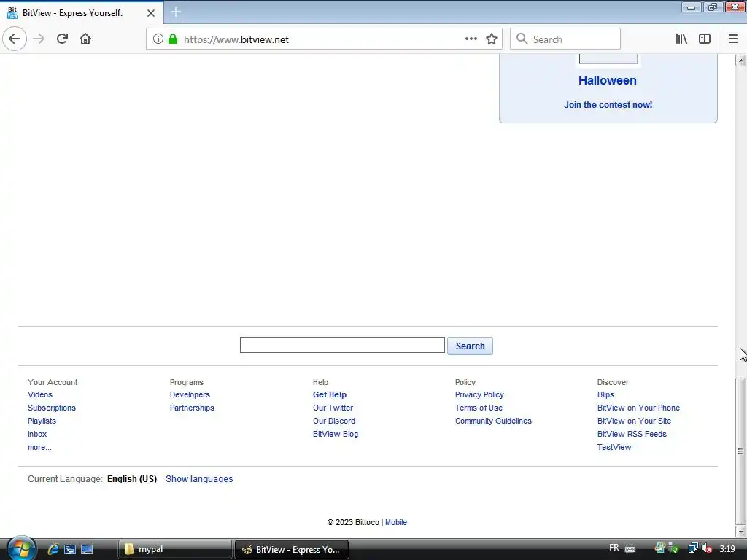This screenshot has width=747, height=560.
Task: Open BitView on Your Site
Action: click(x=634, y=421)
